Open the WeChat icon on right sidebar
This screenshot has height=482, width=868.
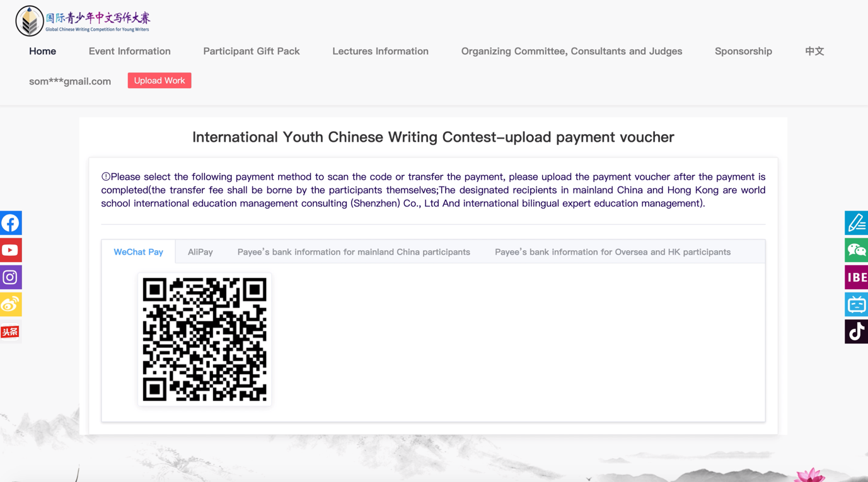pyautogui.click(x=857, y=250)
